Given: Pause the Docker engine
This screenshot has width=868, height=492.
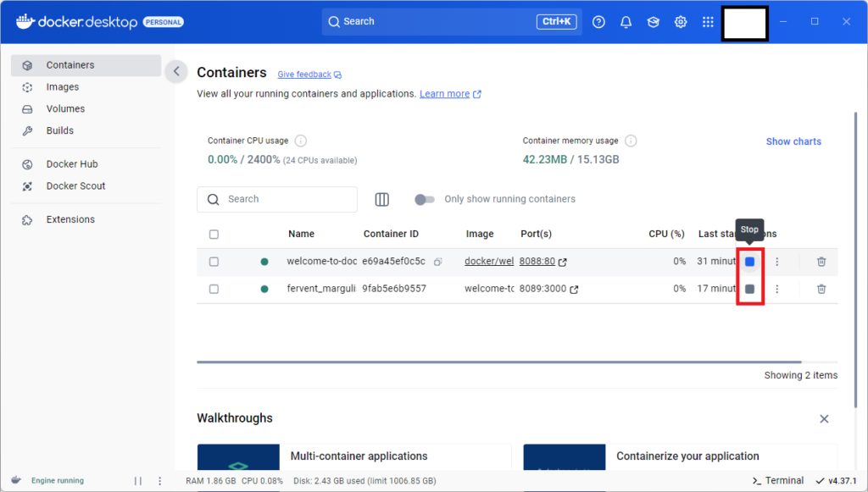Looking at the screenshot, I should [138, 481].
